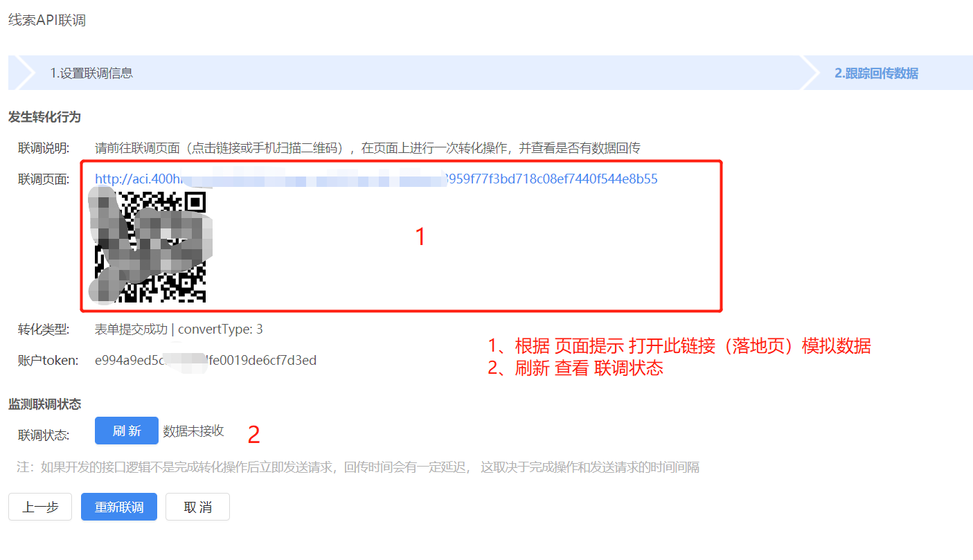
Task: Click the 联调页面 QR code image
Action: (151, 247)
